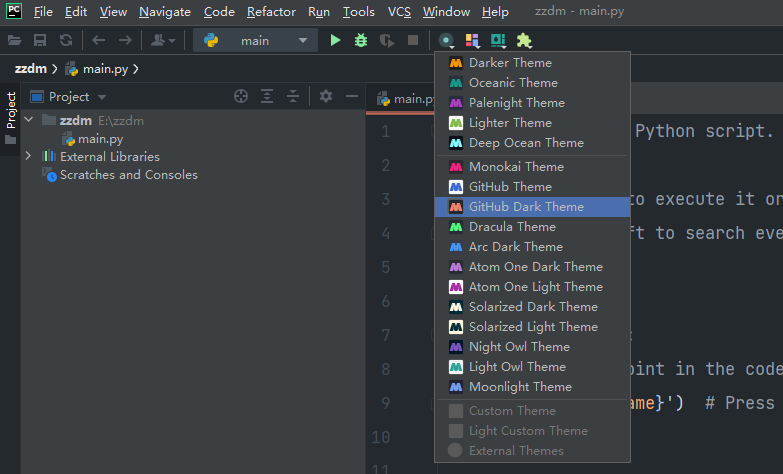The image size is (783, 474).
Task: Select Night Owl Theme
Action: click(532, 347)
